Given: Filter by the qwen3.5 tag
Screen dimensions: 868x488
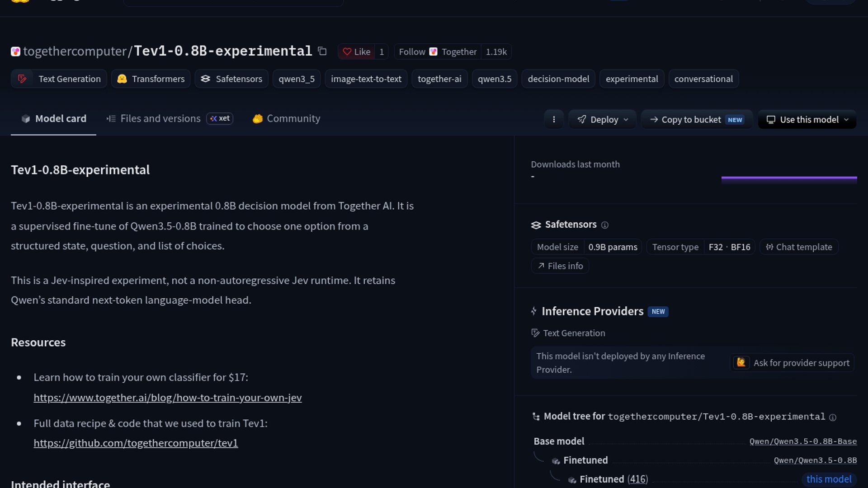Looking at the screenshot, I should pos(495,79).
